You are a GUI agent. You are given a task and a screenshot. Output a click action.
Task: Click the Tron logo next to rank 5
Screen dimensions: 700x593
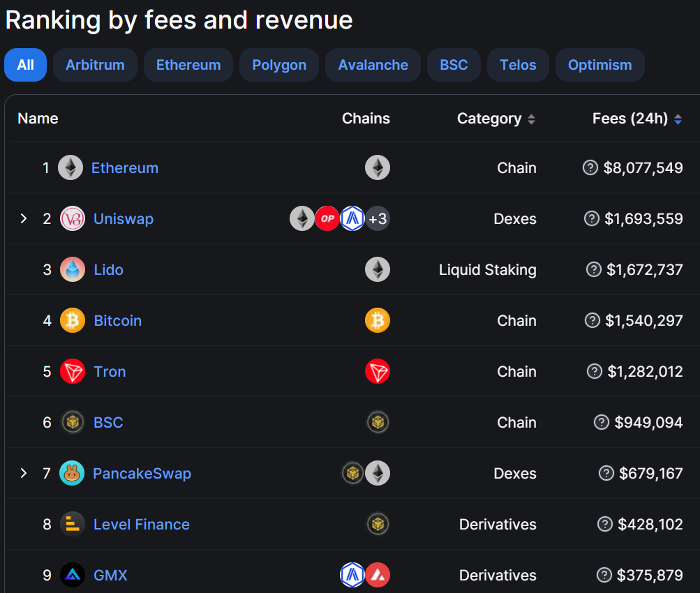[x=73, y=371]
